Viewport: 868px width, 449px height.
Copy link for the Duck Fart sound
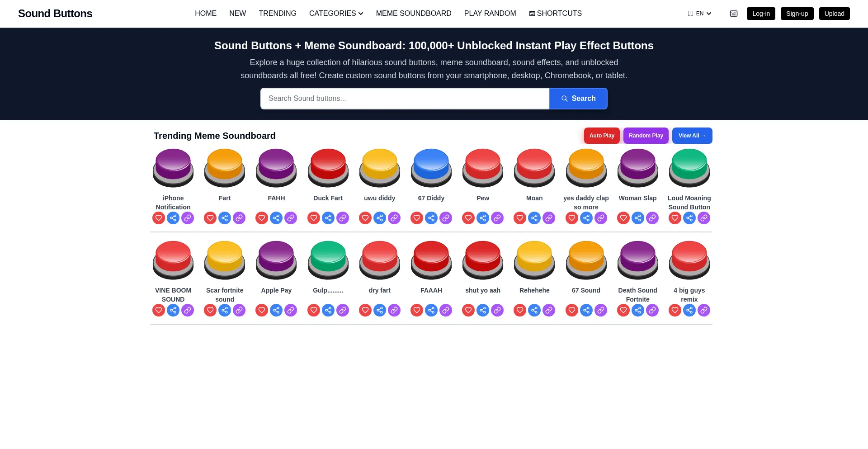click(343, 218)
